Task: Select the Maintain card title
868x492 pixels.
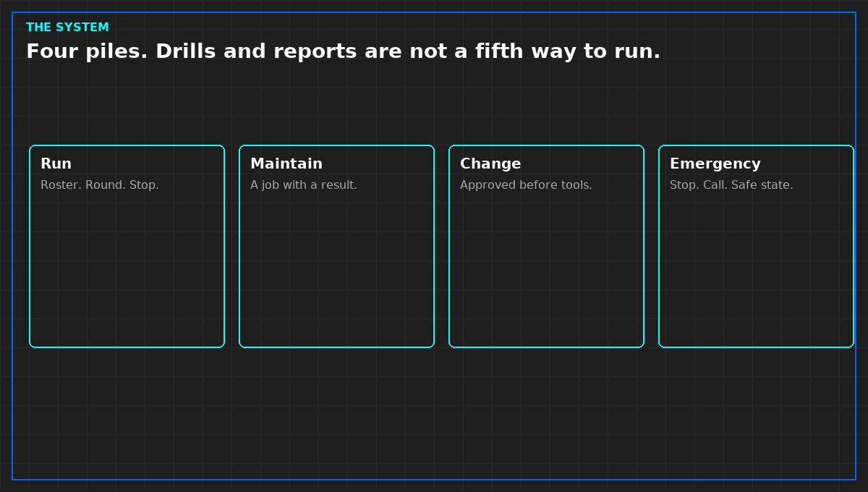Action: [286, 164]
